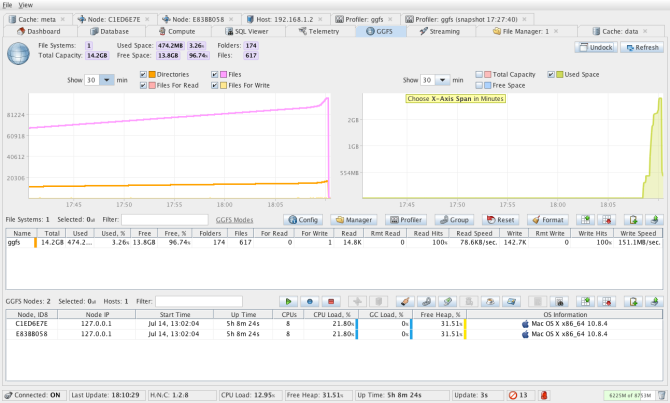Click the coffee cup GC icon in nodes toolbar
This screenshot has width=670, height=403.
tap(490, 301)
